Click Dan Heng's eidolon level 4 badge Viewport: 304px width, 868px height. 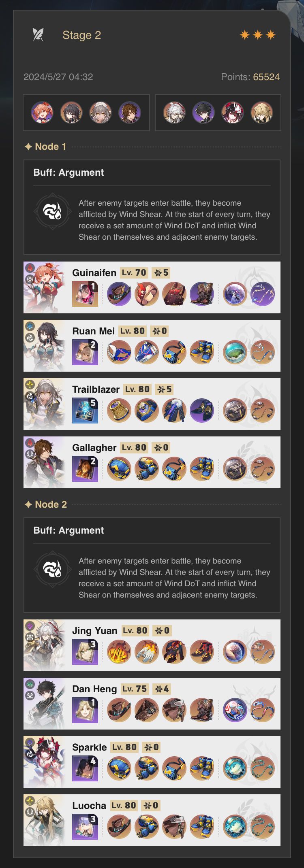(x=161, y=689)
